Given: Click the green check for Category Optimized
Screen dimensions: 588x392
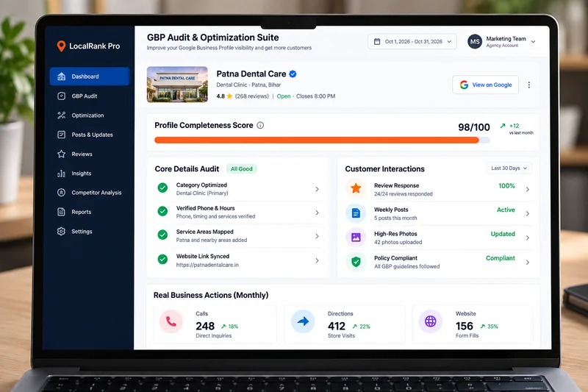Looking at the screenshot, I should [162, 188].
